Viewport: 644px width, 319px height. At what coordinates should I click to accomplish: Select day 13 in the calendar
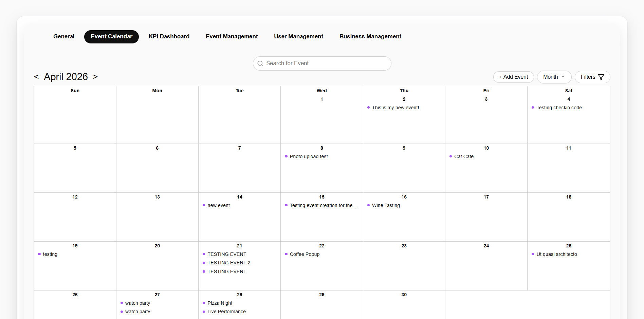pos(157,197)
